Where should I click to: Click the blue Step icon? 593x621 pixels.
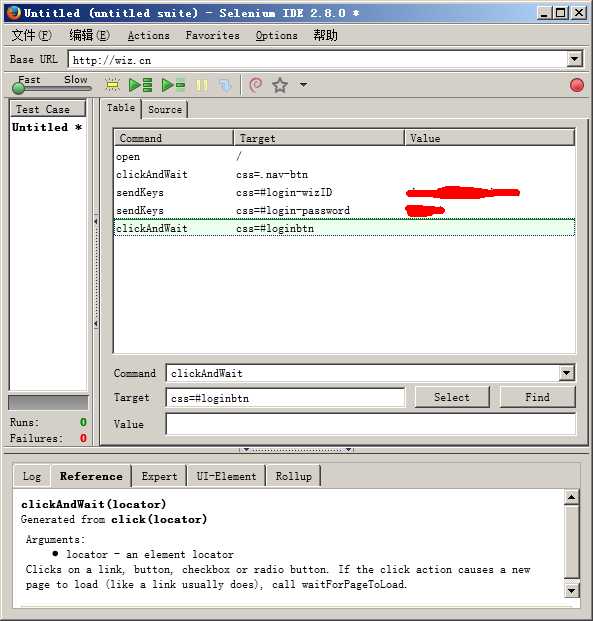pyautogui.click(x=225, y=85)
